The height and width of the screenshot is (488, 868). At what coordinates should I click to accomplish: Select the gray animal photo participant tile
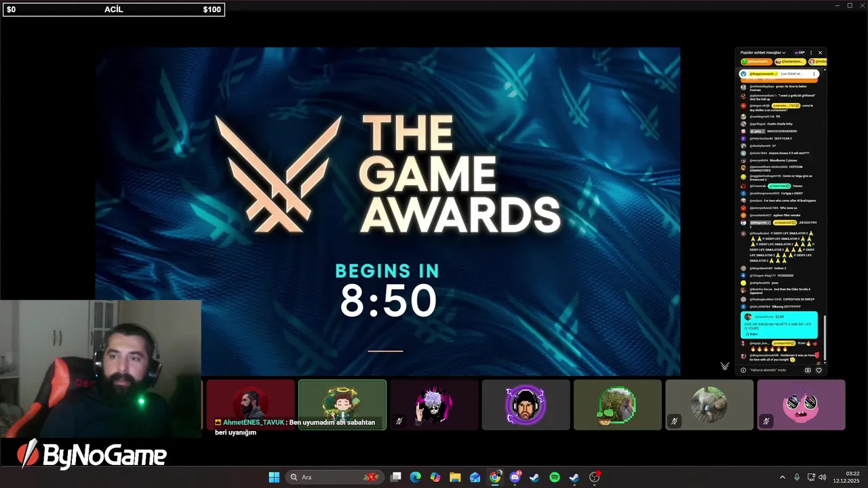pos(709,405)
